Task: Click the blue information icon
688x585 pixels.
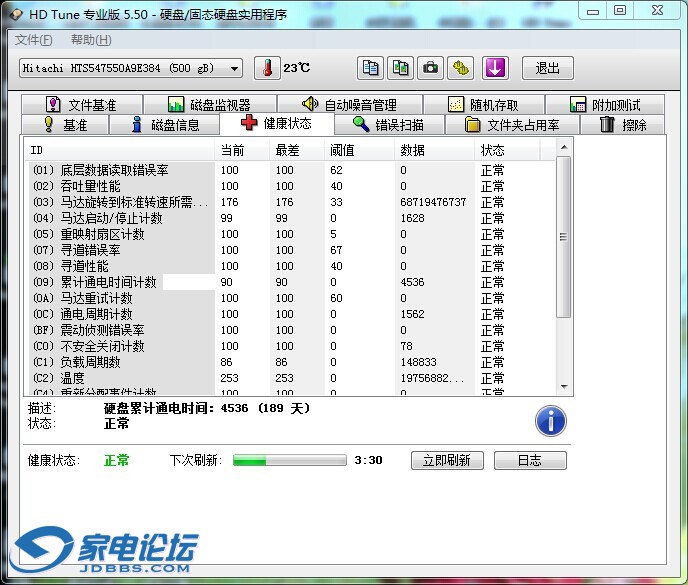Action: pyautogui.click(x=551, y=421)
